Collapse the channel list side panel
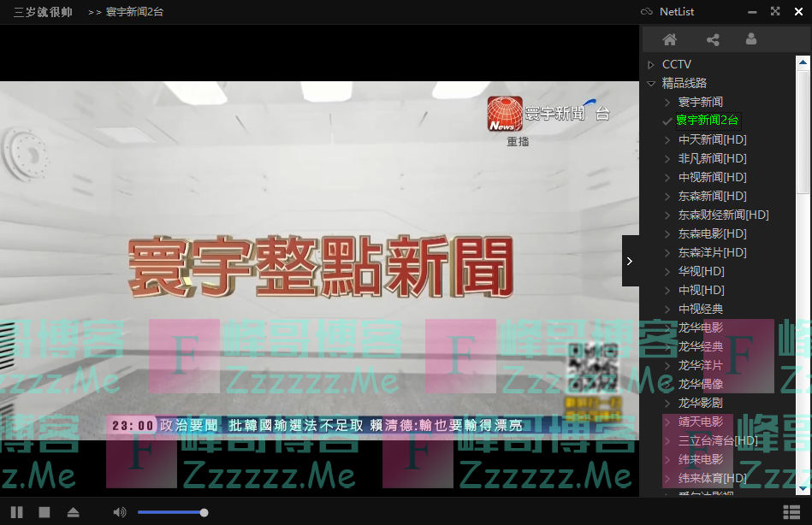This screenshot has width=812, height=525. click(x=630, y=261)
